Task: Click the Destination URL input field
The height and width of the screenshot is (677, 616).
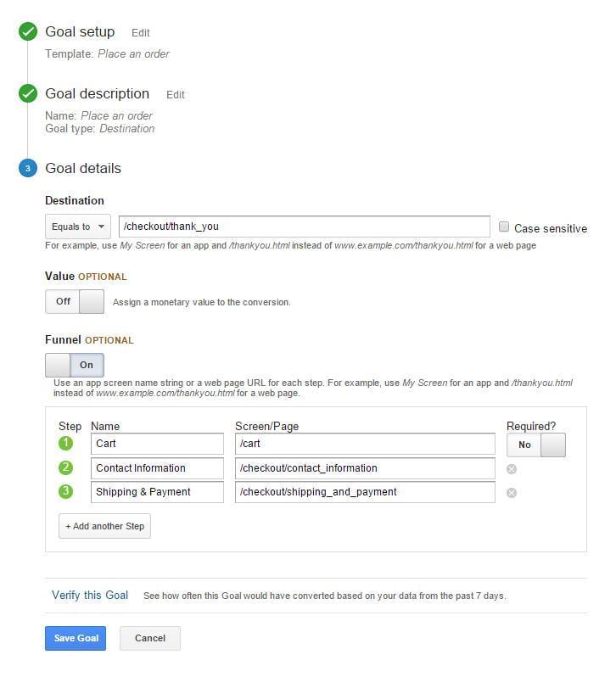Action: [304, 227]
